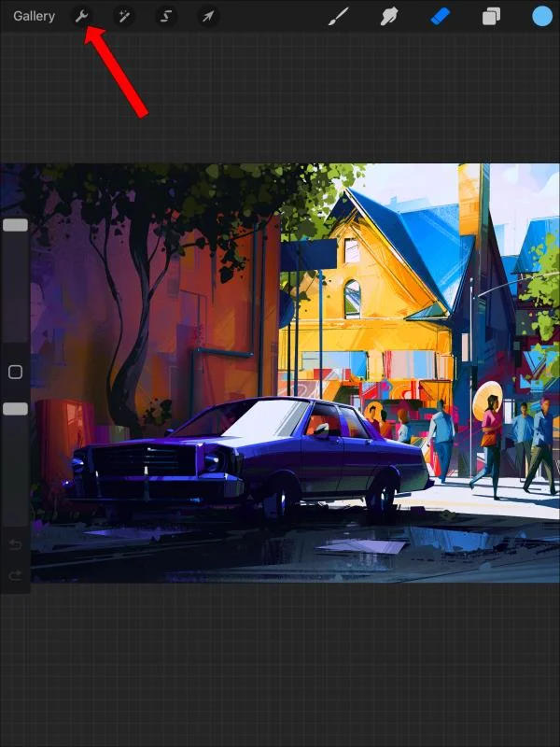560x747 pixels.
Task: Adjust the brush size slider handle
Action: pos(15,225)
